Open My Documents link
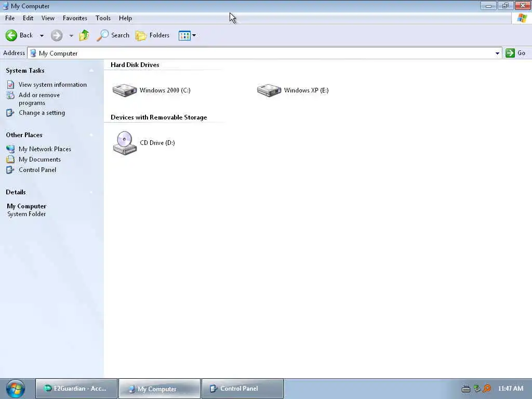This screenshot has height=399, width=532. click(39, 159)
